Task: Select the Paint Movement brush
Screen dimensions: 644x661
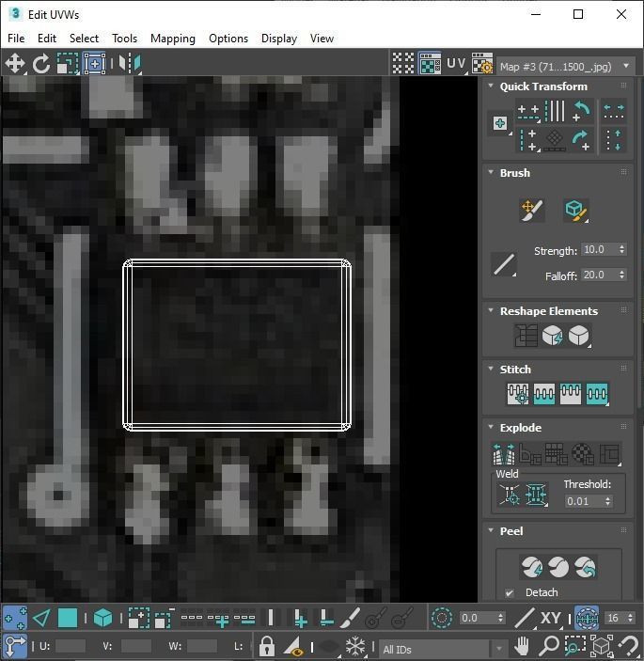Action: tap(532, 211)
